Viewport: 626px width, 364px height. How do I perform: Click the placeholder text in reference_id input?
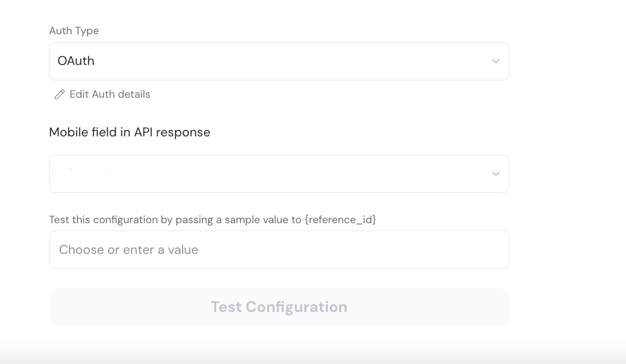tap(128, 249)
